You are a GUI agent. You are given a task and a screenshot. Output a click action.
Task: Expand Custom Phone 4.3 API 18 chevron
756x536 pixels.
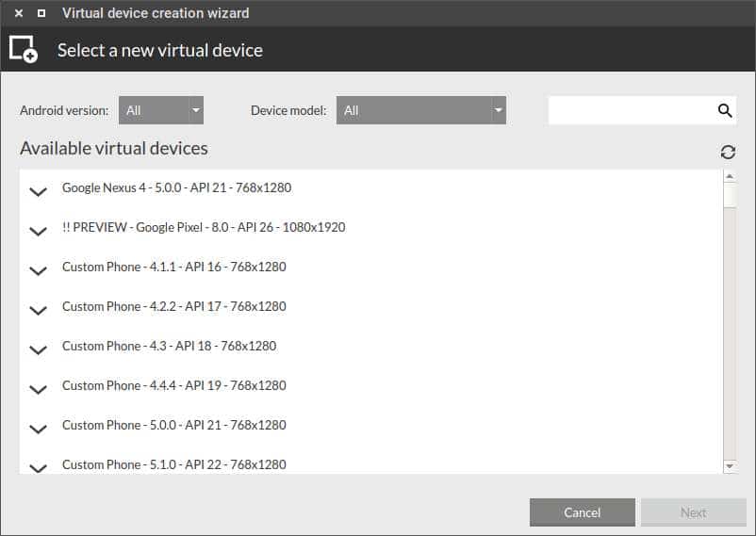pyautogui.click(x=38, y=349)
